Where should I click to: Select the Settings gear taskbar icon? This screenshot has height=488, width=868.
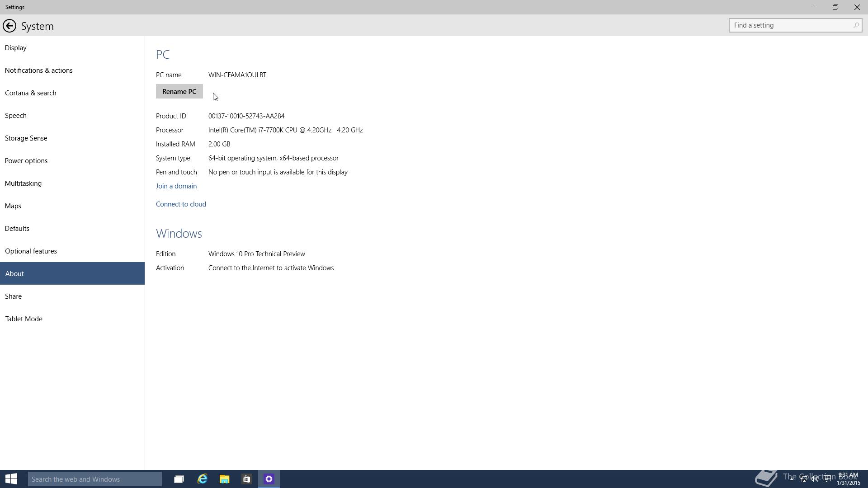coord(269,479)
